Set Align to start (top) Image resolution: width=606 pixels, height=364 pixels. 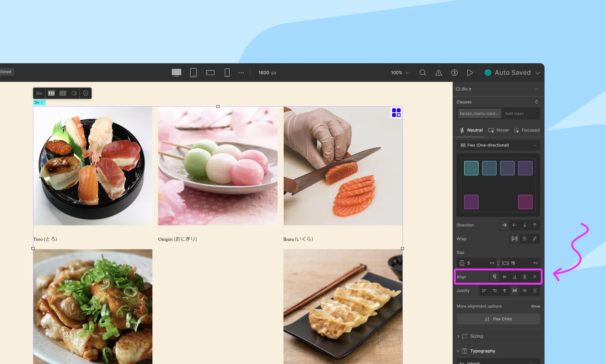coord(494,277)
